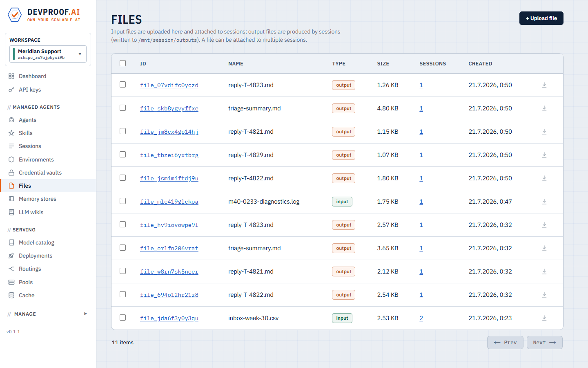This screenshot has width=588, height=368.
Task: Download file_skb8ygvyffxe triage-summary.md icon
Action: (x=544, y=108)
